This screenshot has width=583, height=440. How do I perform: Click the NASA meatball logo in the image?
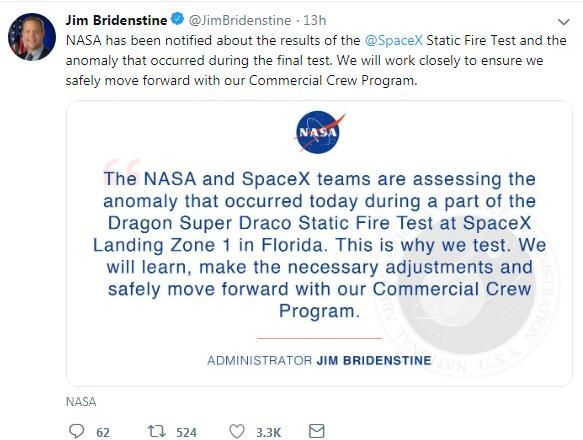(x=320, y=132)
